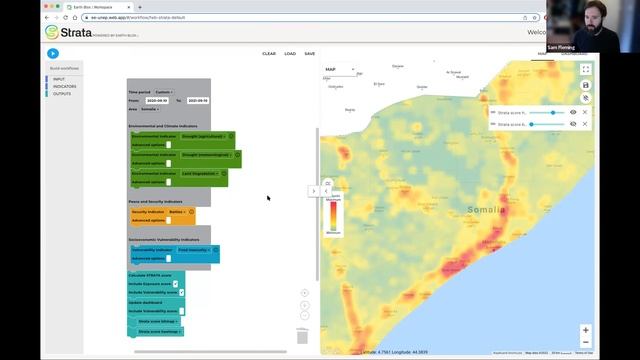Check Include Vulnerability score under Update dashboard

181,311
